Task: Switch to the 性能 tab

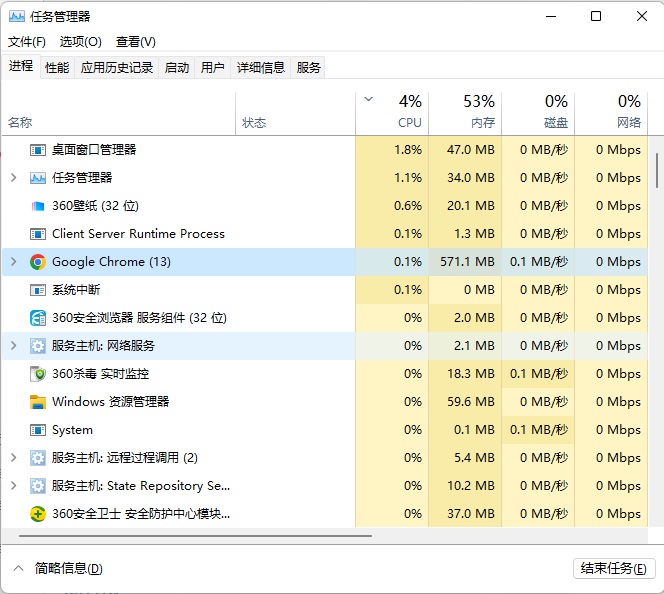Action: pyautogui.click(x=57, y=67)
